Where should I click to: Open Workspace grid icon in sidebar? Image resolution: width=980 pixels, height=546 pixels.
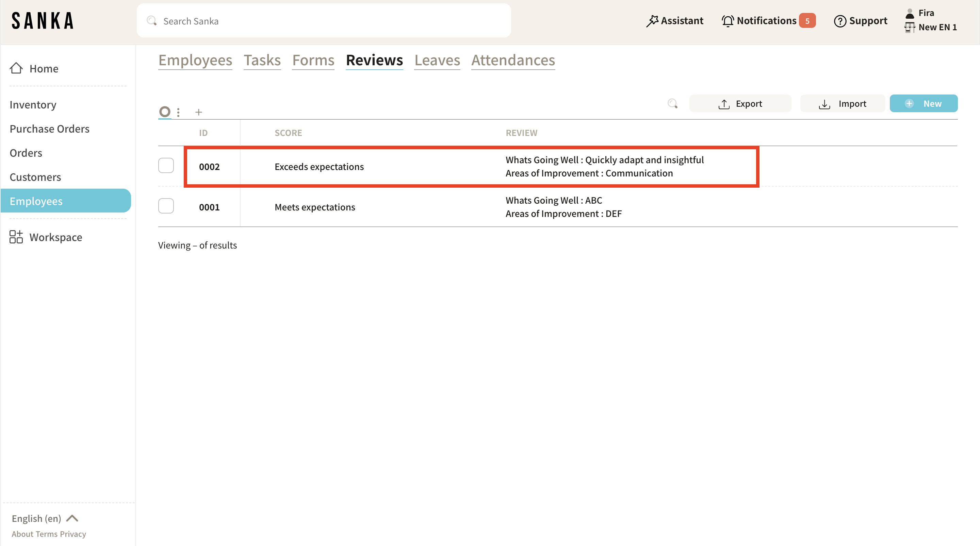click(16, 237)
